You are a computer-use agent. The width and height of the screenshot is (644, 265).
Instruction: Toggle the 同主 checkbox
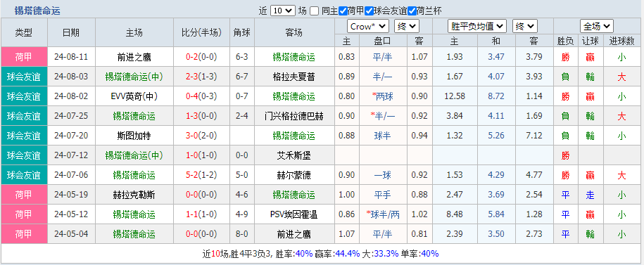pyautogui.click(x=314, y=11)
